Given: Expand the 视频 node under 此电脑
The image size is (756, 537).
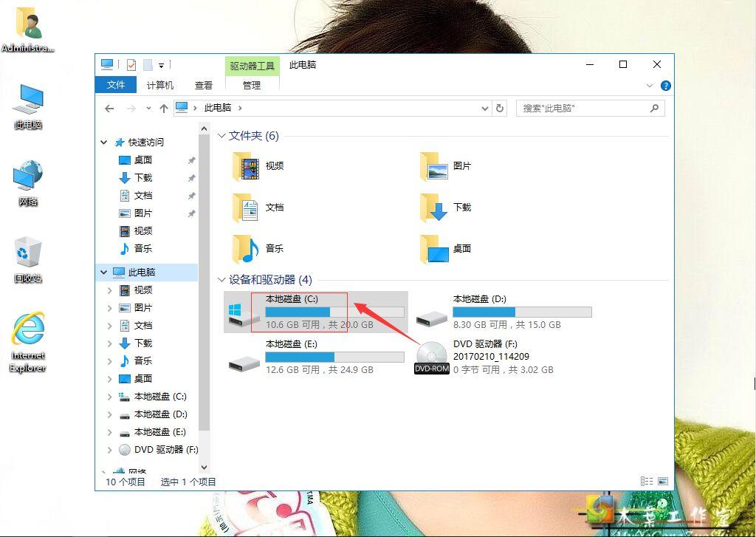Looking at the screenshot, I should pos(109,290).
